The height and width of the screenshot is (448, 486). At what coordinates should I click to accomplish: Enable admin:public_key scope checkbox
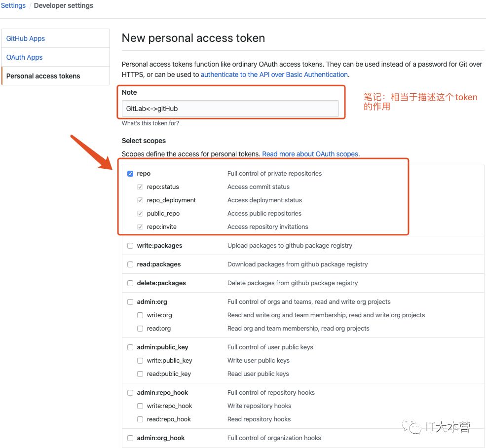tap(130, 347)
